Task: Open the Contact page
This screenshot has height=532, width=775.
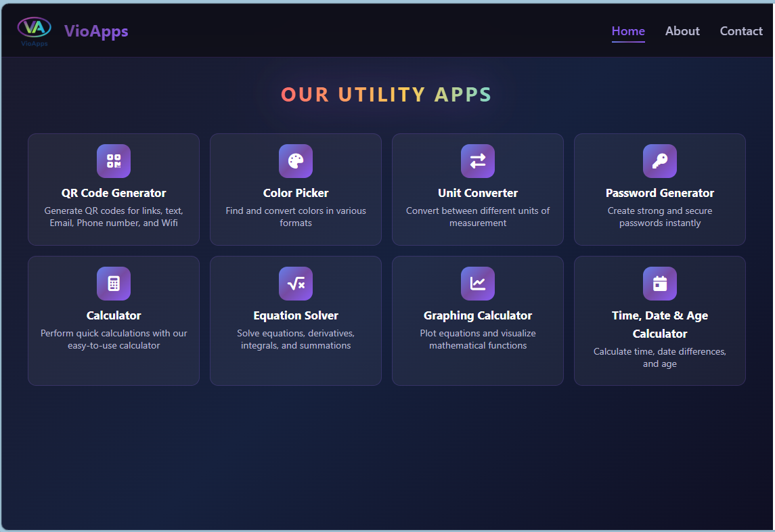Action: tap(740, 31)
